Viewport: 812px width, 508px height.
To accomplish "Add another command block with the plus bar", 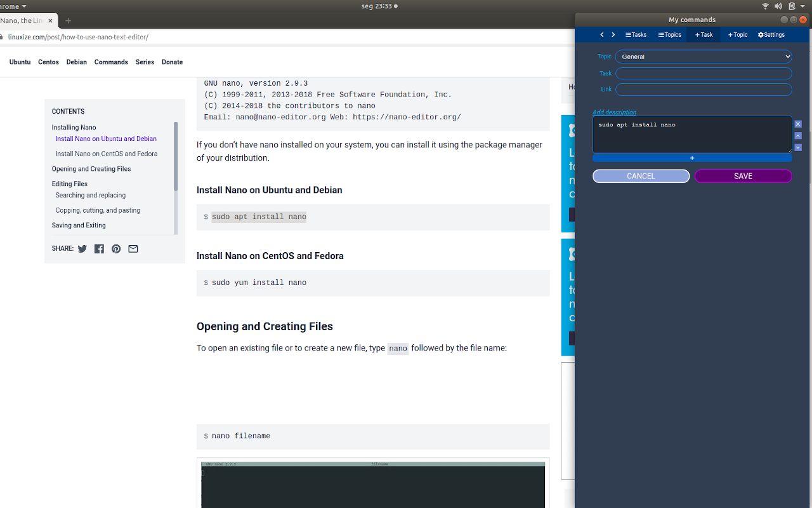I will [x=692, y=158].
